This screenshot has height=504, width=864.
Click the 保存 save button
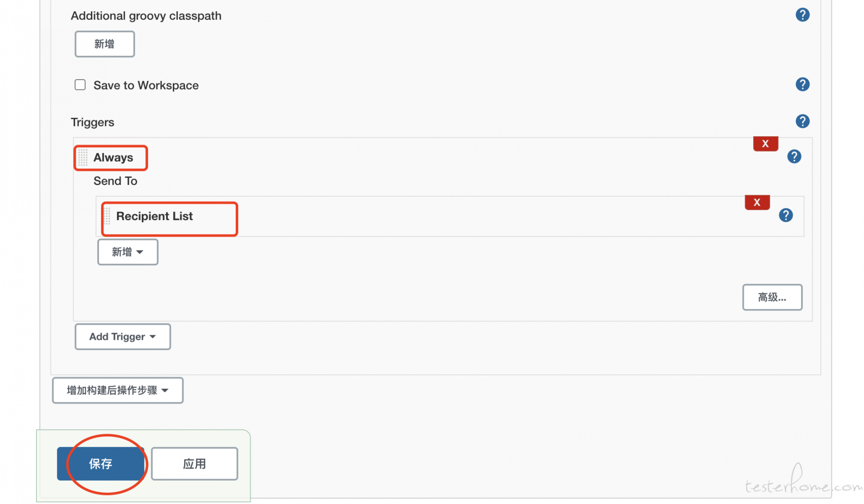[x=101, y=463]
